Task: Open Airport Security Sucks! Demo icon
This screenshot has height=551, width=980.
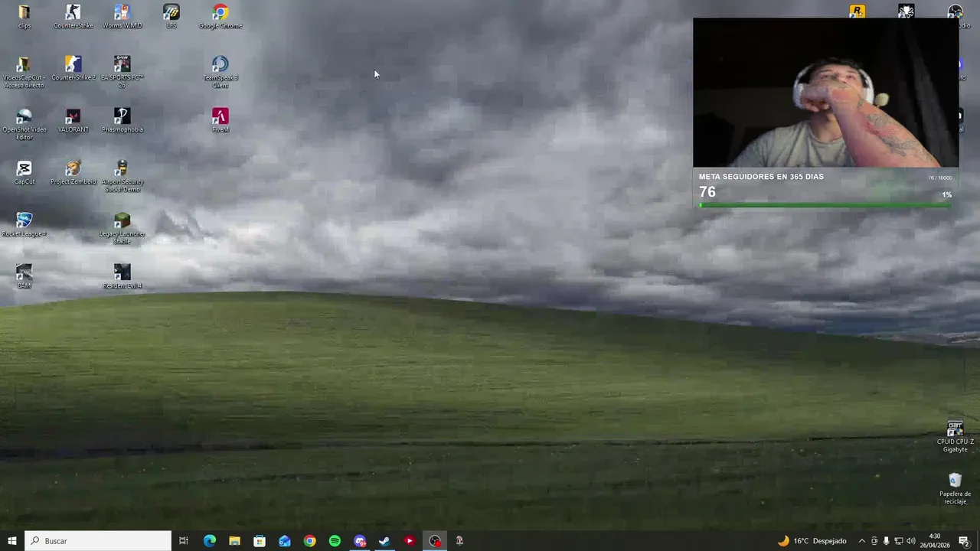Action: click(x=122, y=176)
